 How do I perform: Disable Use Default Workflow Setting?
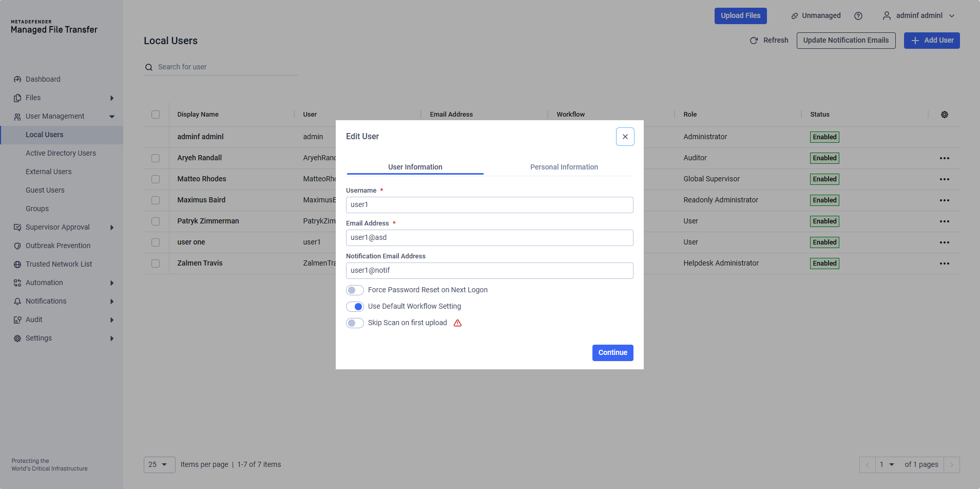[x=355, y=306]
